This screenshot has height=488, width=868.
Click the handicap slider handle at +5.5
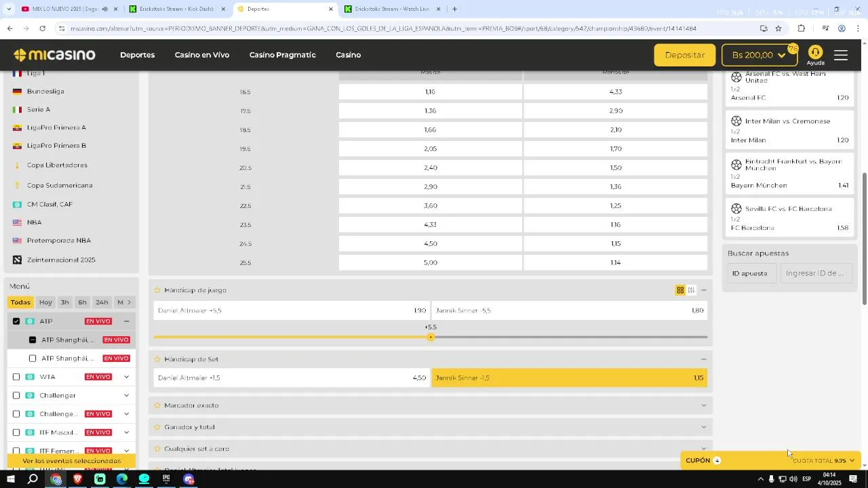click(x=431, y=337)
